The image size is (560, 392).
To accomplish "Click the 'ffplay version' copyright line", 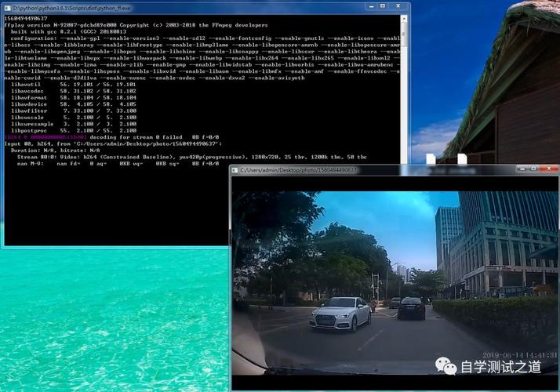I will 136,25.
